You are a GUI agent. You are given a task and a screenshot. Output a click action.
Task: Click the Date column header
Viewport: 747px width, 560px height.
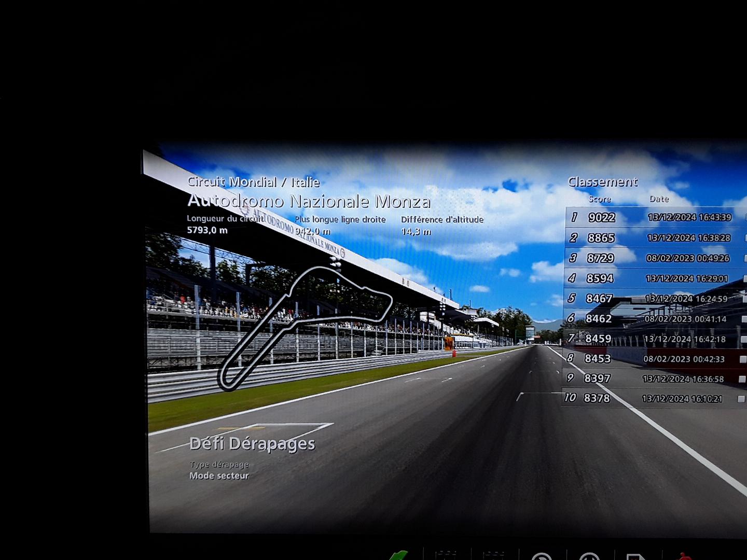[659, 199]
